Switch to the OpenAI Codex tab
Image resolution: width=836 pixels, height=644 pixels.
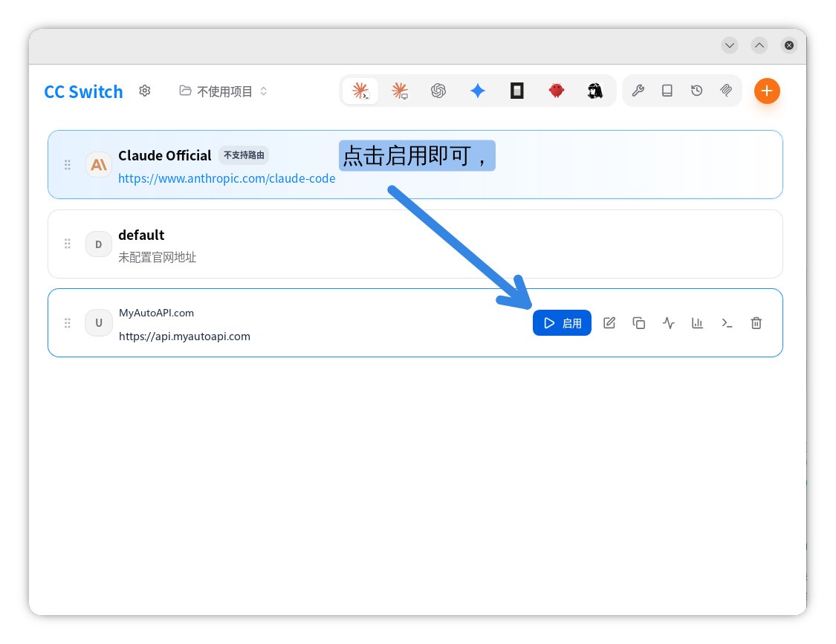438,91
